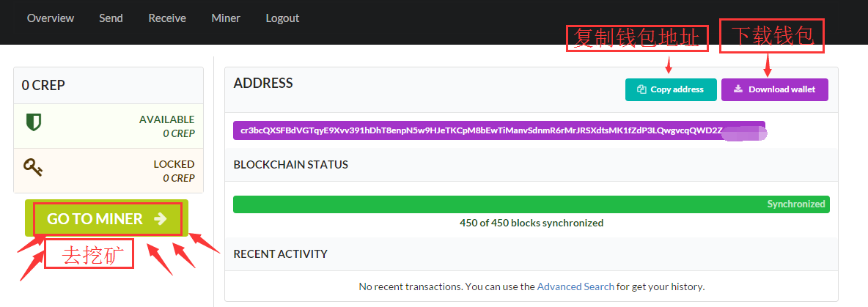Click the Copy address button
This screenshot has height=307, width=868.
click(670, 89)
